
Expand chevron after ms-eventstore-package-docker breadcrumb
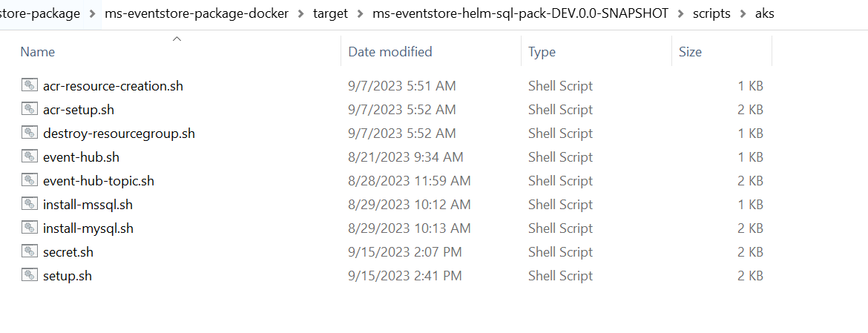pos(301,13)
